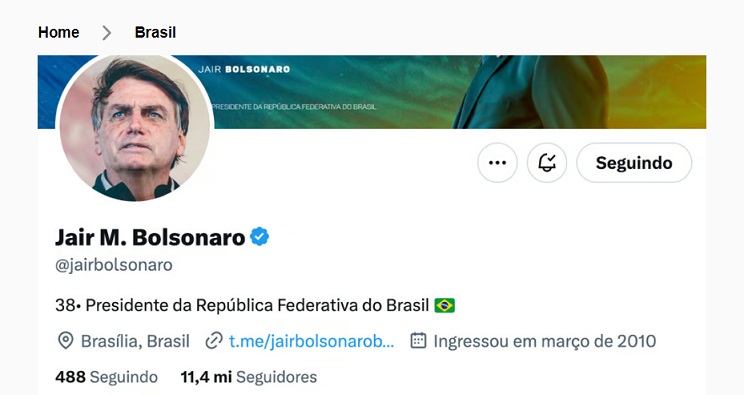Viewport: 744px width, 395px height.
Task: View the 11,4 mi Seguidores list
Action: pos(249,377)
